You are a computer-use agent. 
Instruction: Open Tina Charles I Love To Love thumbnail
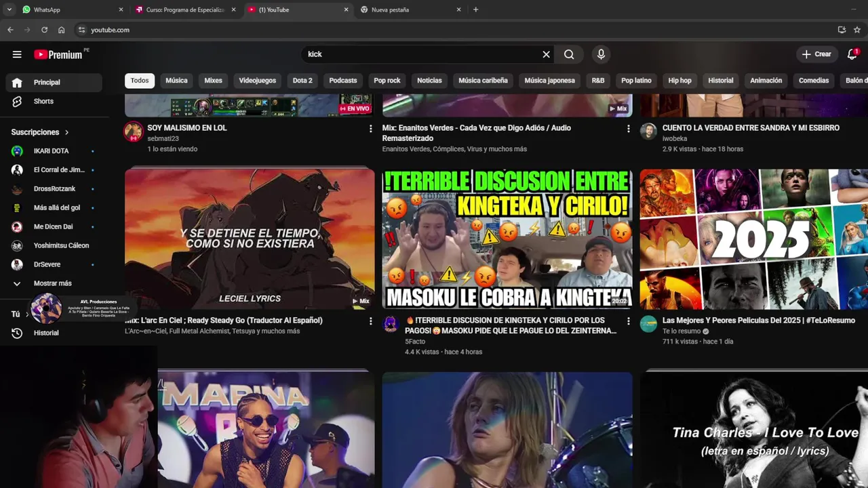tap(754, 430)
